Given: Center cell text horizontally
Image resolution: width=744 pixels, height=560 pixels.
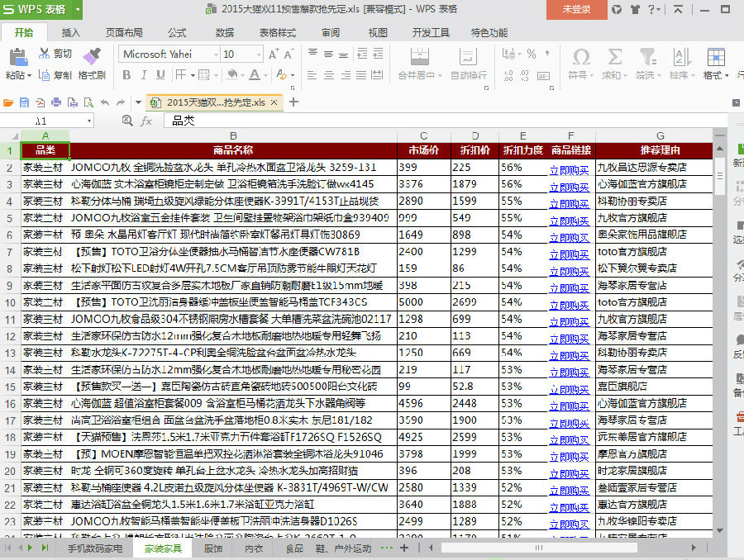Looking at the screenshot, I should [329, 75].
